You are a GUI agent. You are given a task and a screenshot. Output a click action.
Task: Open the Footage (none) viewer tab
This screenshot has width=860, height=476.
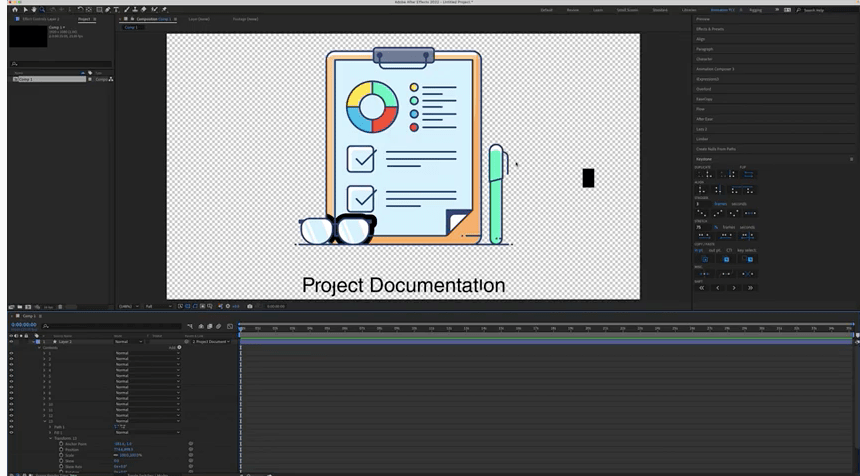(245, 19)
